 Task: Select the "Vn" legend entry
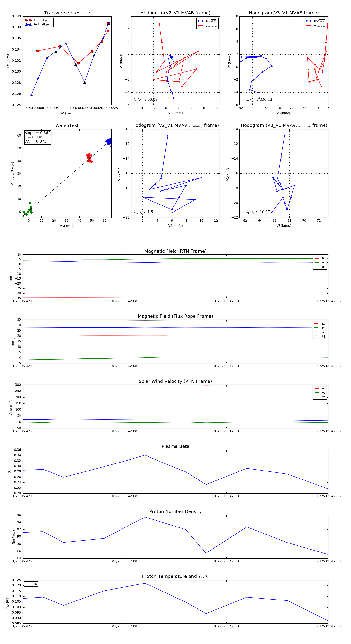pyautogui.click(x=320, y=397)
